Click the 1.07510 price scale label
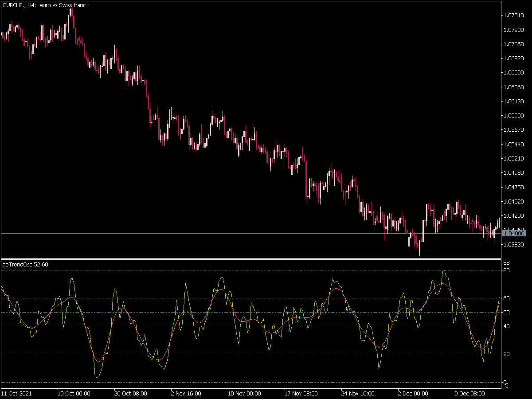Screen dimensions: 532x399 coord(514,16)
